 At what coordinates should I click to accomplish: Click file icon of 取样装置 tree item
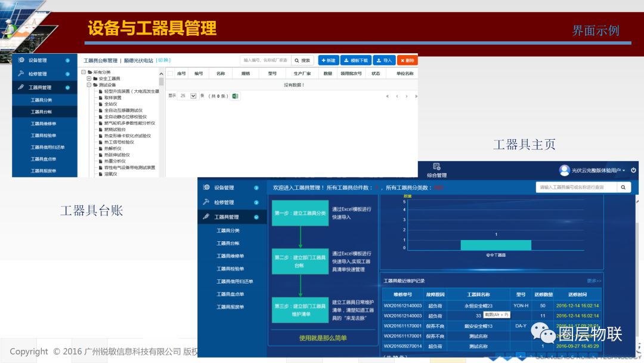point(101,98)
